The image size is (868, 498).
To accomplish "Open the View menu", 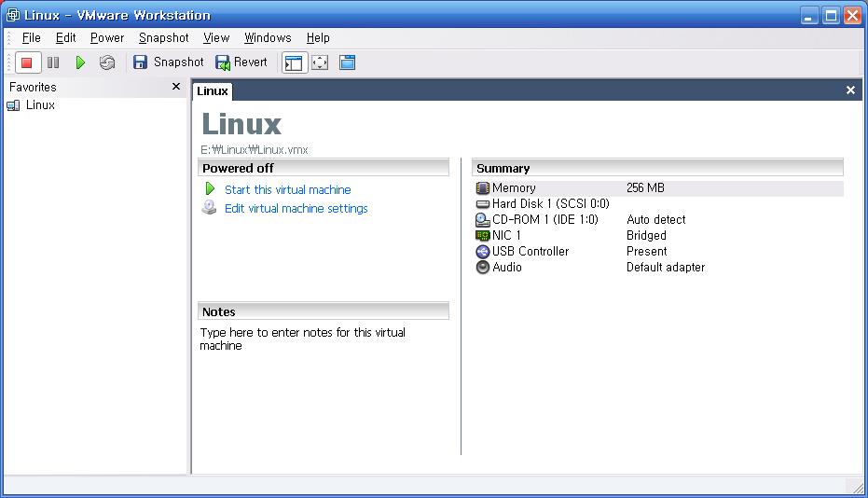I will click(x=216, y=37).
